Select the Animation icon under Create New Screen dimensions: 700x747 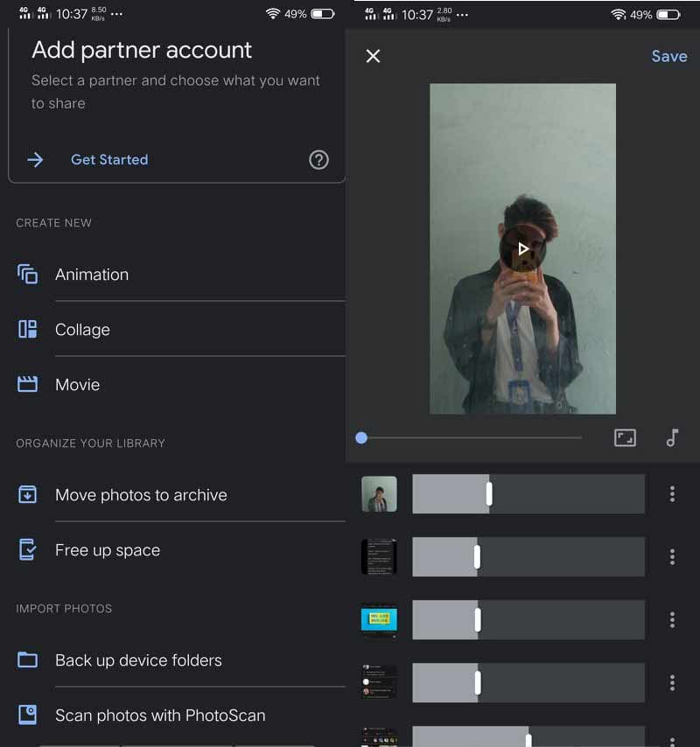27,274
